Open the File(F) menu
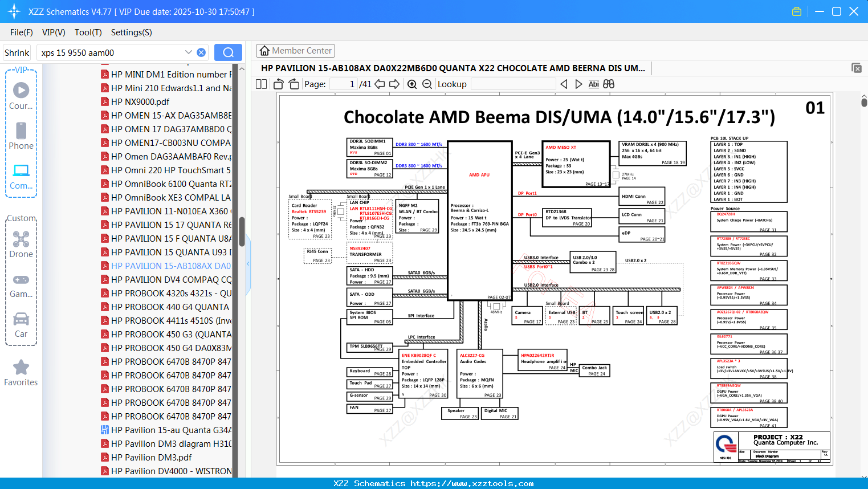This screenshot has height=489, width=868. (x=22, y=32)
